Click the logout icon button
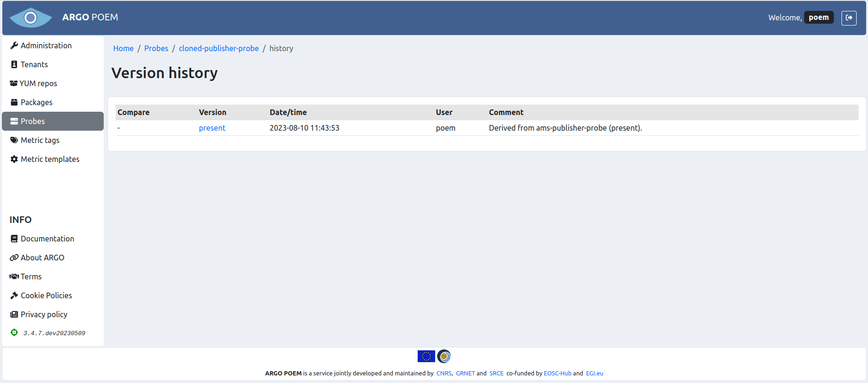 coord(849,18)
